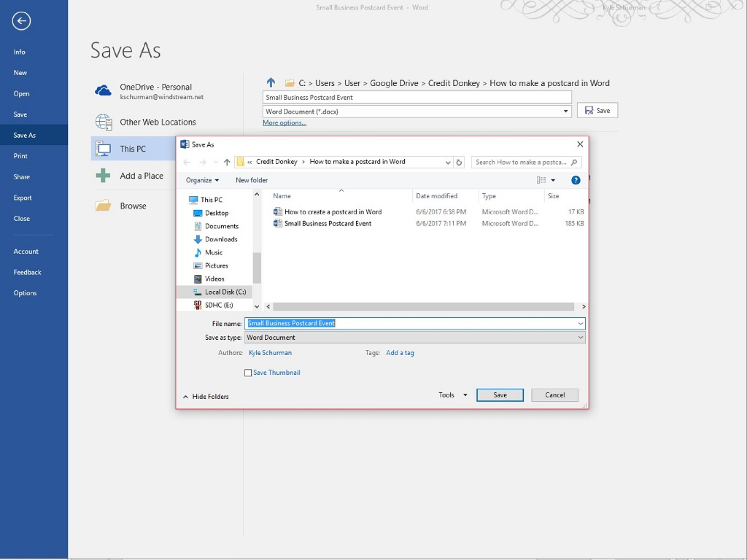Click Add a tag link
The image size is (747, 560).
400,353
